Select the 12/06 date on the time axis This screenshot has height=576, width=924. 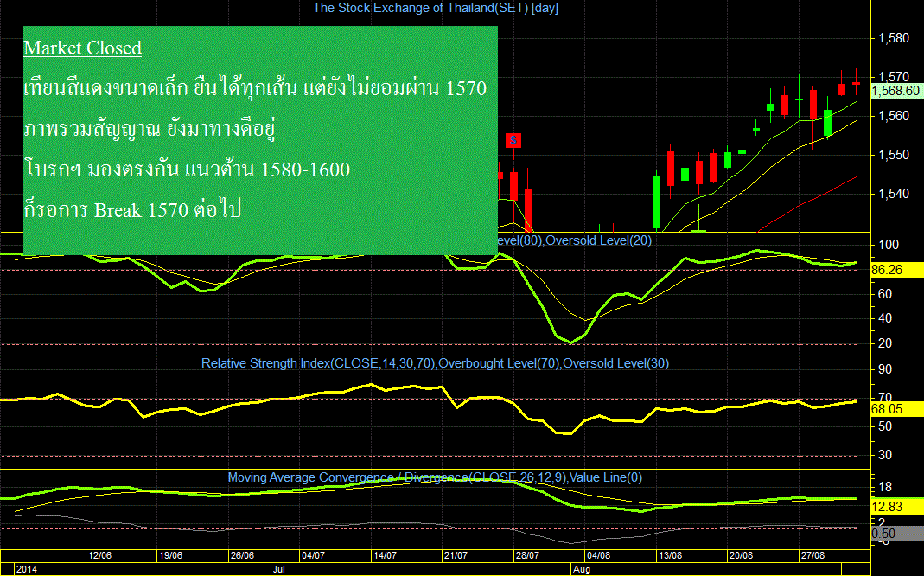99,555
